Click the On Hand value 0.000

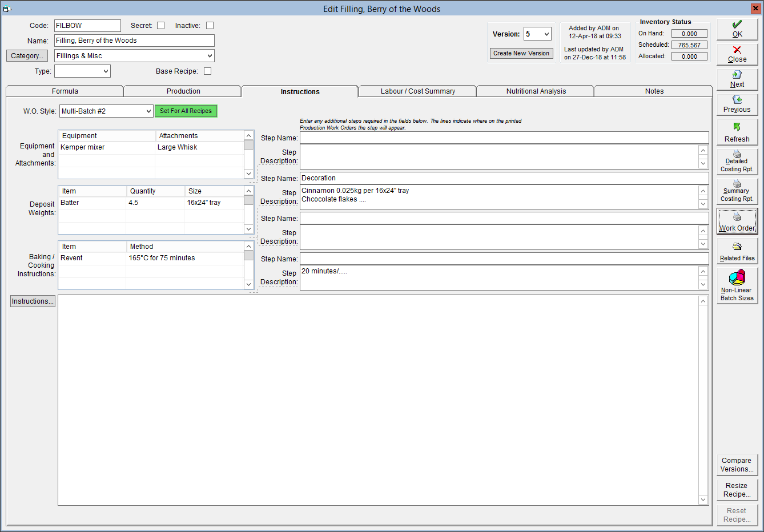point(689,34)
